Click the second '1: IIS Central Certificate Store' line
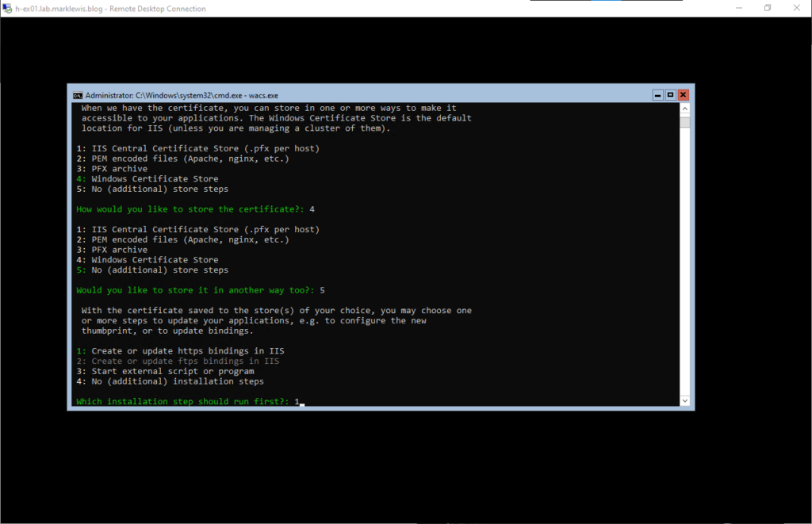The height and width of the screenshot is (524, 812). click(x=197, y=229)
